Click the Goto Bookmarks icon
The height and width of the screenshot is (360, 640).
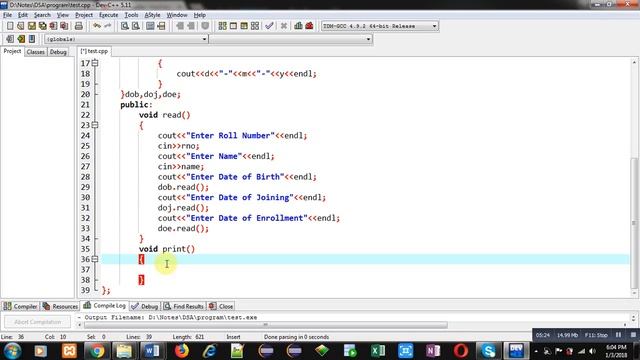tap(32, 39)
